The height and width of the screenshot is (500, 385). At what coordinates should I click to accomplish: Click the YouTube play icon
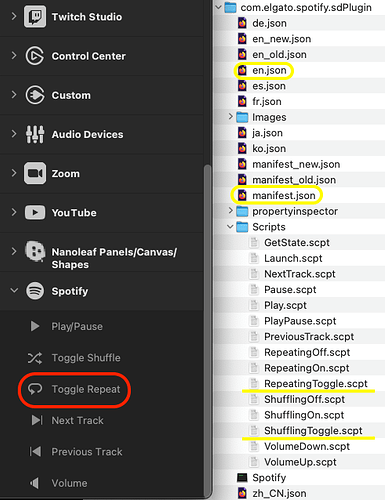coord(35,213)
